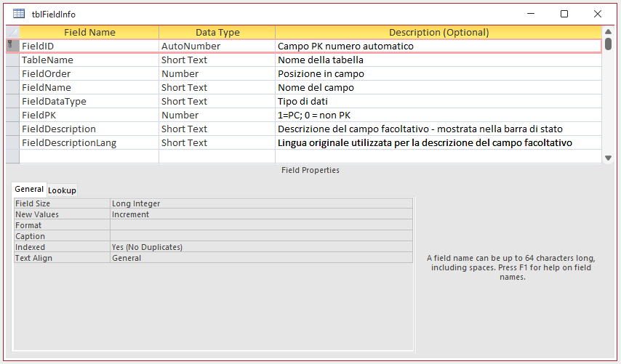Click the Format property label
The width and height of the screenshot is (621, 364).
coord(63,225)
